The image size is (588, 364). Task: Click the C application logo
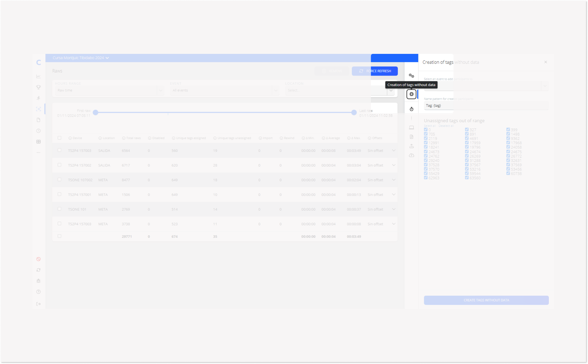tap(38, 62)
